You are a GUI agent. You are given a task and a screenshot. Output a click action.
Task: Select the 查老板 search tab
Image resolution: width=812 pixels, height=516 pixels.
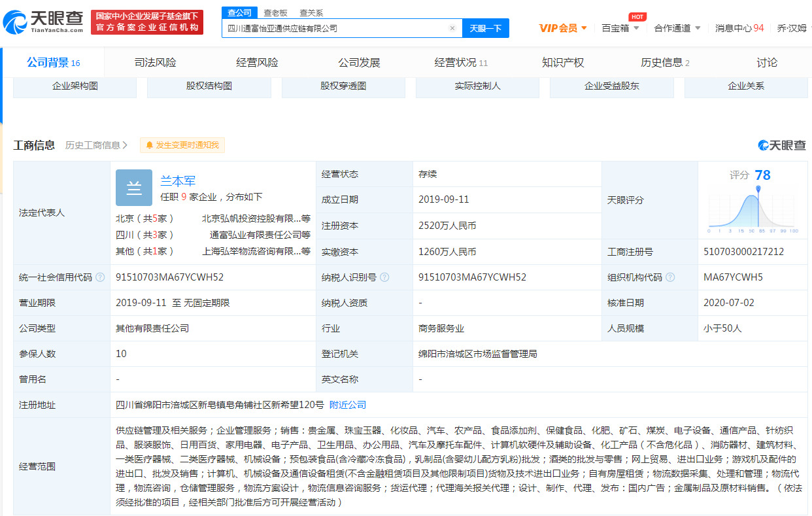tap(275, 13)
